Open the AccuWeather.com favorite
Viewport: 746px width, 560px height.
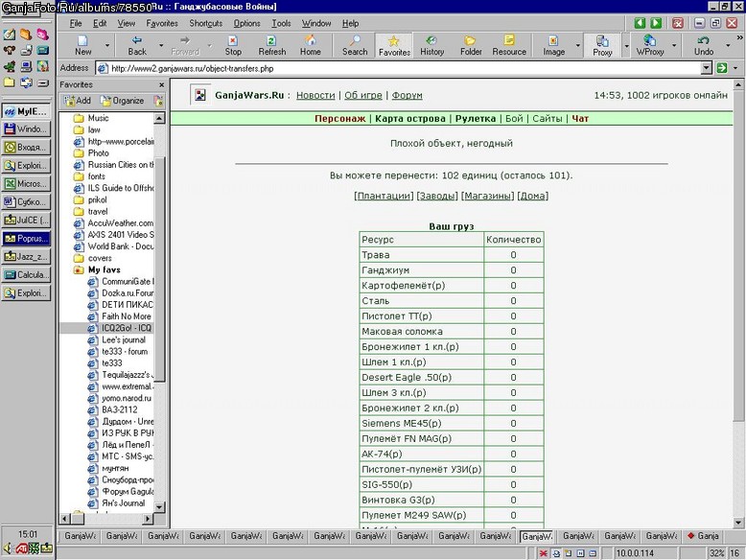(114, 223)
